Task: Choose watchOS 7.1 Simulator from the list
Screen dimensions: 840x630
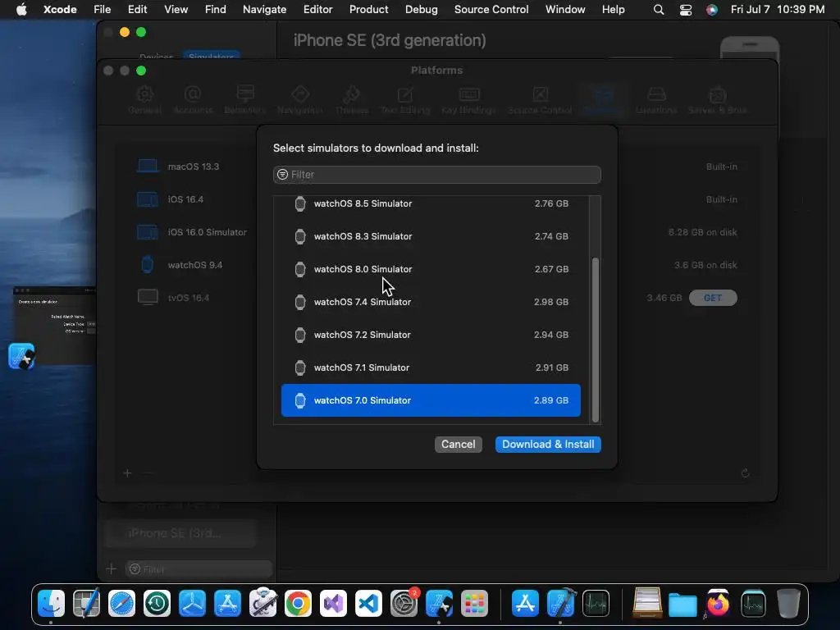Action: [x=431, y=367]
